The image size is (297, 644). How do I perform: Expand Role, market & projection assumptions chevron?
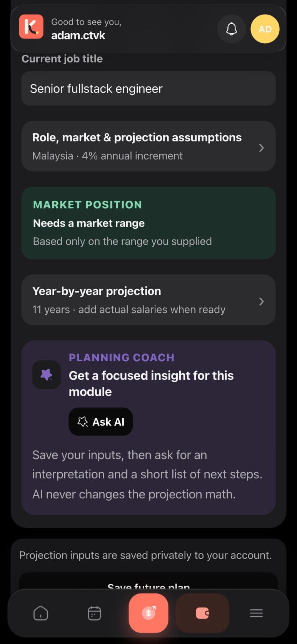tap(262, 148)
